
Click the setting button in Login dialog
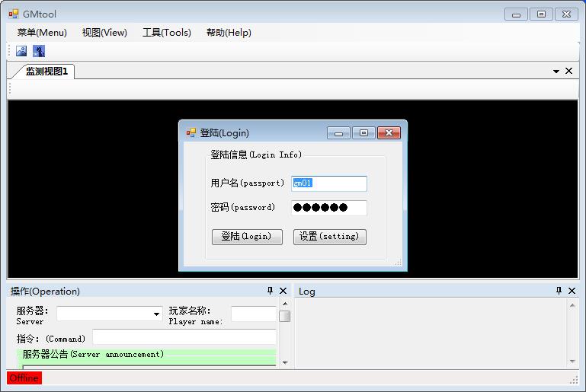[329, 237]
